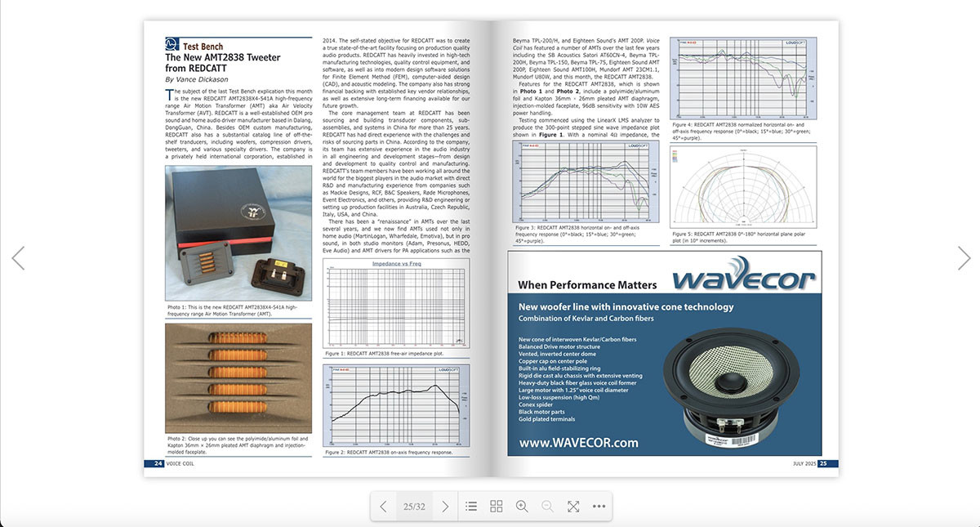Image resolution: width=980 pixels, height=527 pixels.
Task: Zoom out with magnifier minus icon
Action: 547,507
